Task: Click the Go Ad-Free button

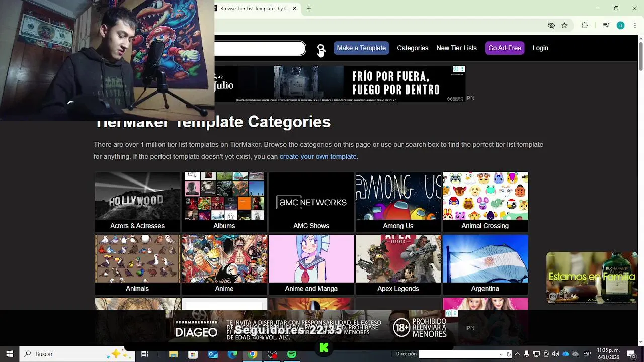Action: coord(505,48)
